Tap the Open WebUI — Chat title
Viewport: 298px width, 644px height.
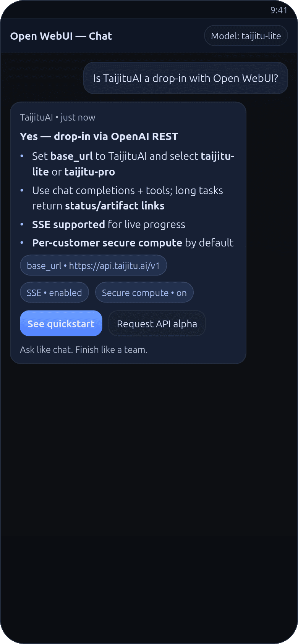(61, 36)
